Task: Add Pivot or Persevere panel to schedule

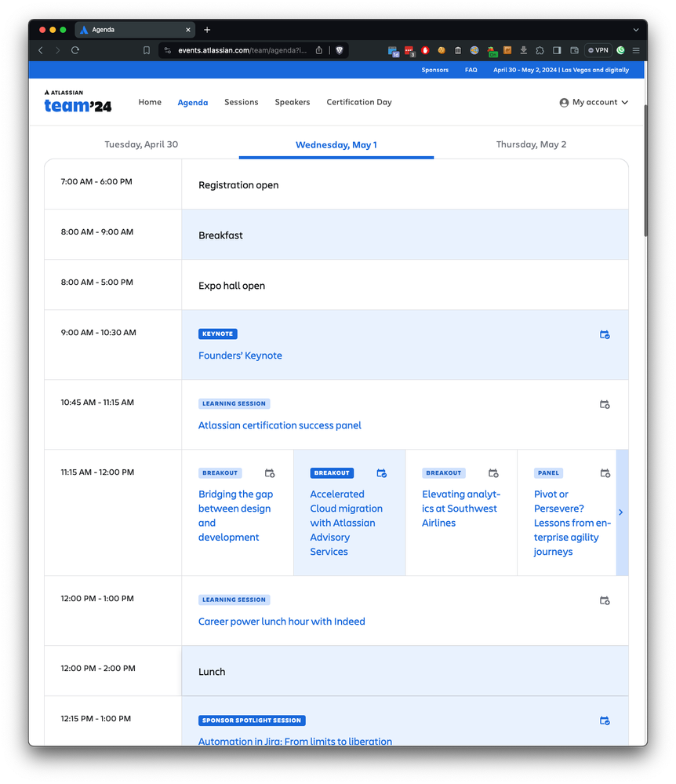Action: pyautogui.click(x=605, y=473)
